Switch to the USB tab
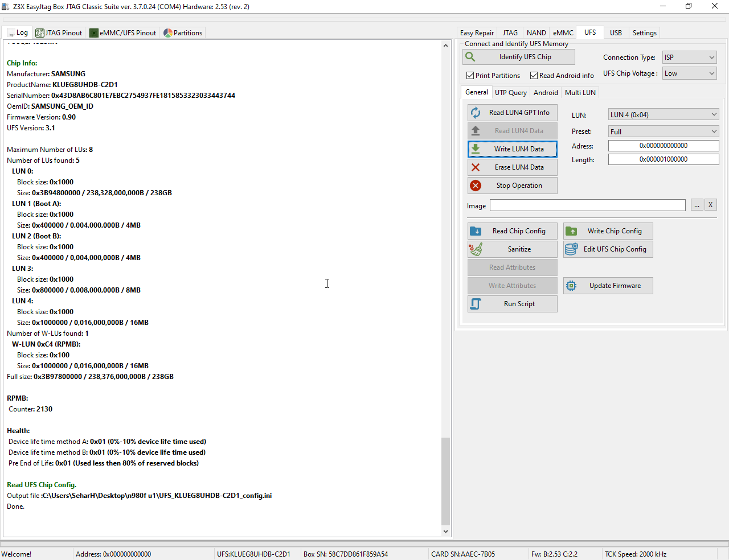Viewport: 729px width, 560px height. tap(616, 33)
